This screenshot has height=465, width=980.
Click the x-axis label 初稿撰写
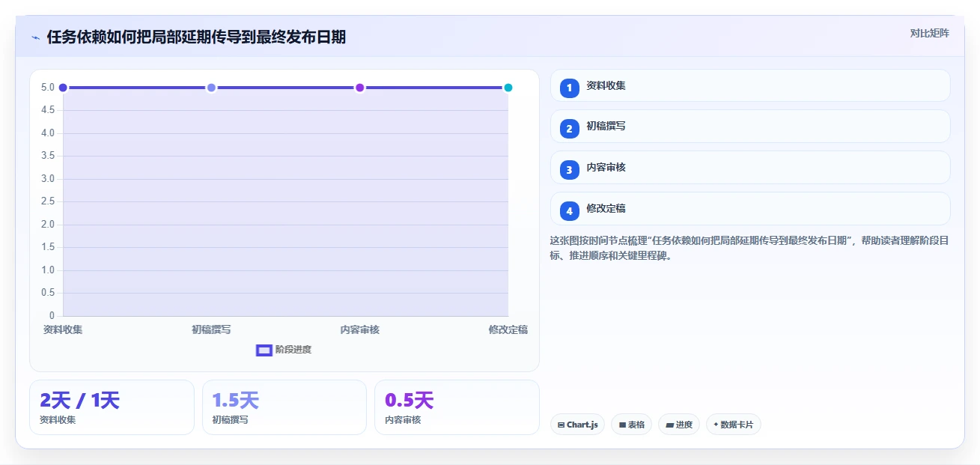tap(211, 329)
